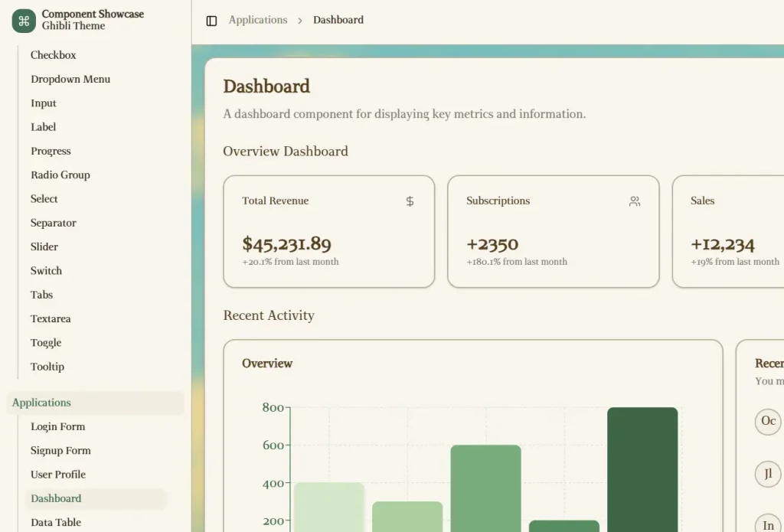The width and height of the screenshot is (784, 532).
Task: Go to the Switch component page
Action: pos(47,271)
